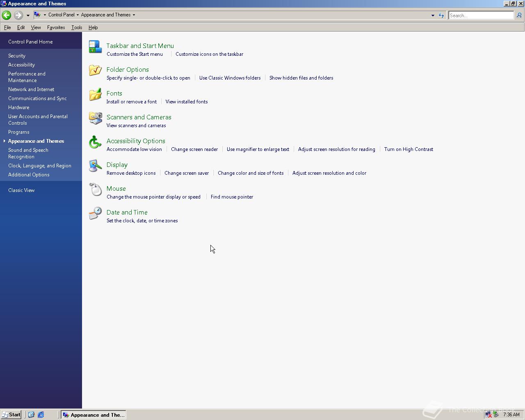525x420 pixels.
Task: Click Find mouse pointer
Action: pos(232,197)
